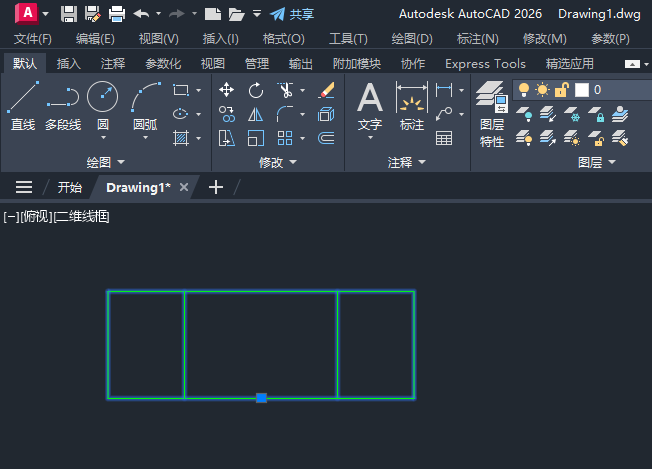Click the Lock layer icon
Viewport: 652px width, 469px height.
point(596,114)
